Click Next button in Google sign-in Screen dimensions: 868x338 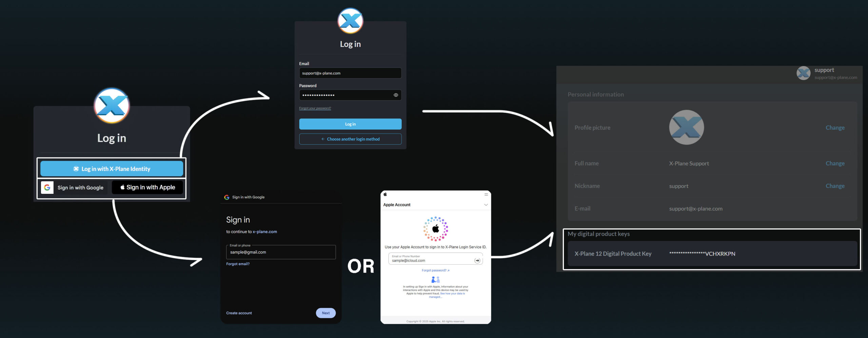326,313
